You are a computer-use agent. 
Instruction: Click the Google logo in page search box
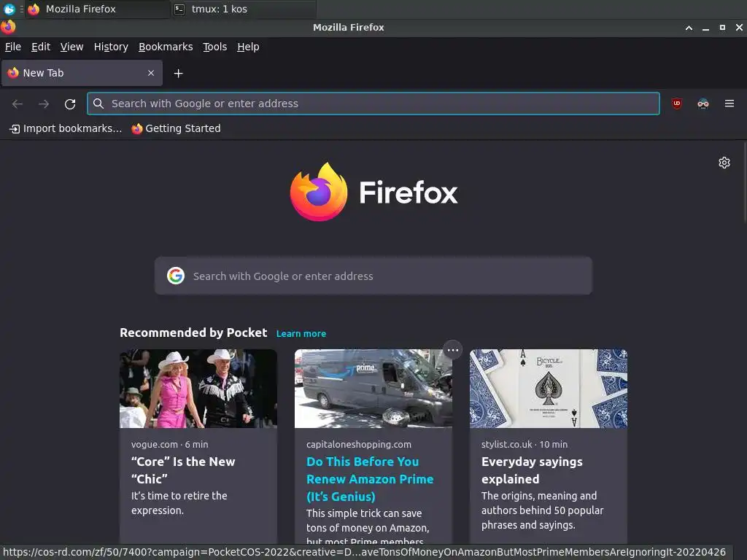pos(175,276)
